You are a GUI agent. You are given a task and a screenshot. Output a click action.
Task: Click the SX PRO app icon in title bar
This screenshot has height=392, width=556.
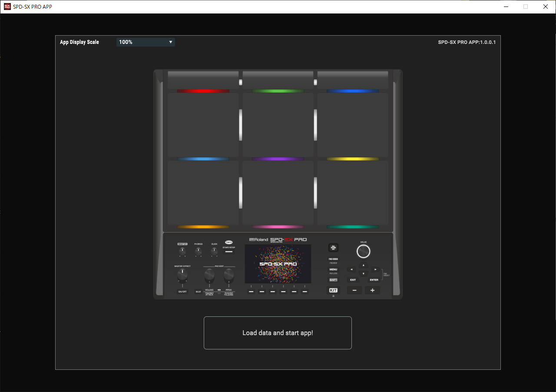pos(7,7)
